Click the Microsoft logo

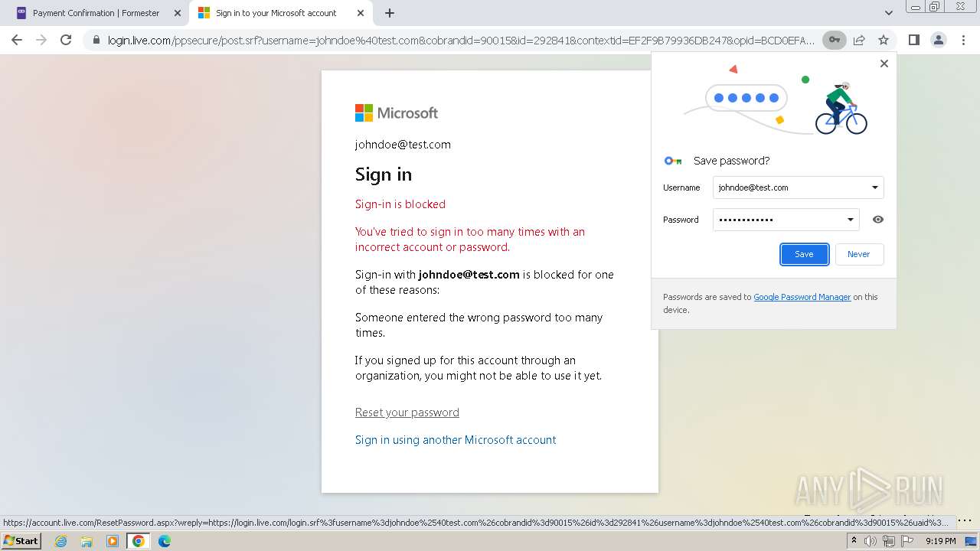point(396,113)
